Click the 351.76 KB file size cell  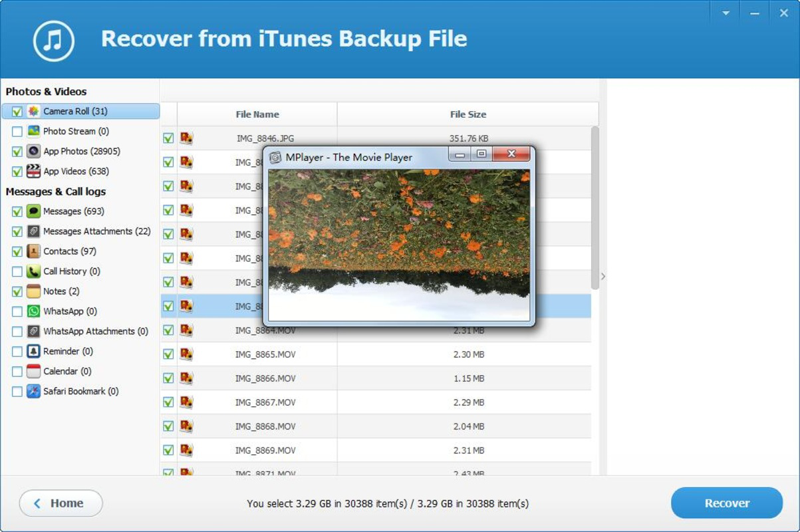pyautogui.click(x=469, y=139)
